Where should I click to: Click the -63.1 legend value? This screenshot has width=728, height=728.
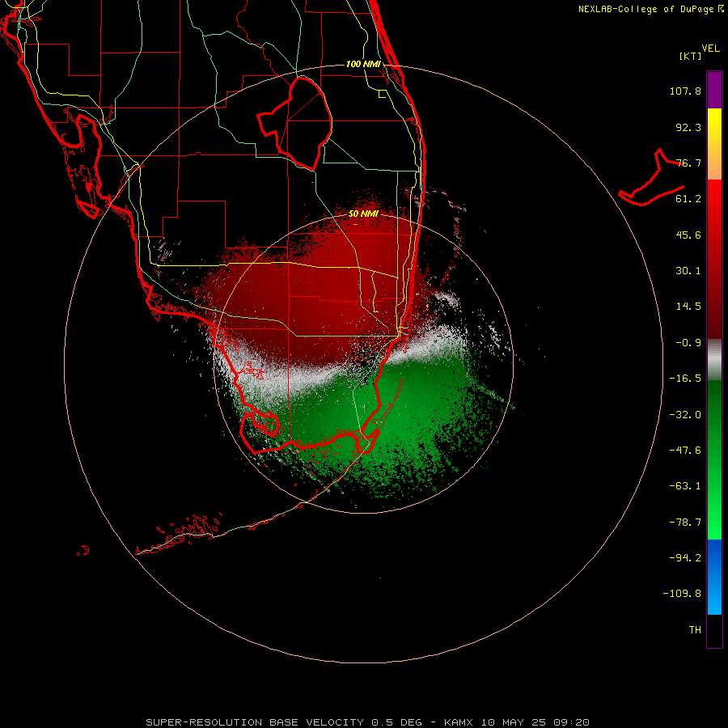685,486
